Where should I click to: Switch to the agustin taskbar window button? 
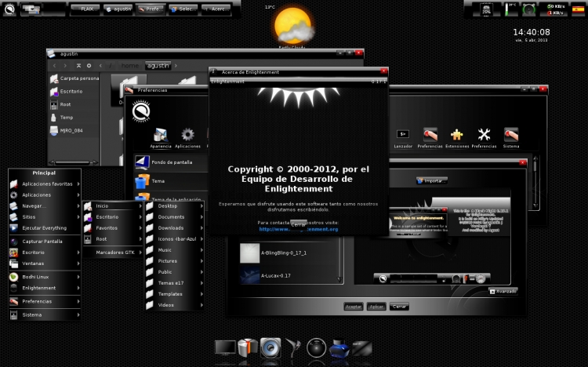tap(118, 9)
